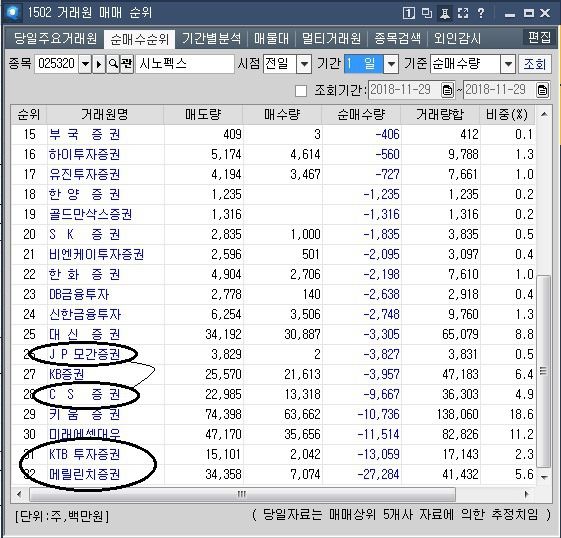Sort by 거래량합 column header
561x538 pixels.
point(440,115)
